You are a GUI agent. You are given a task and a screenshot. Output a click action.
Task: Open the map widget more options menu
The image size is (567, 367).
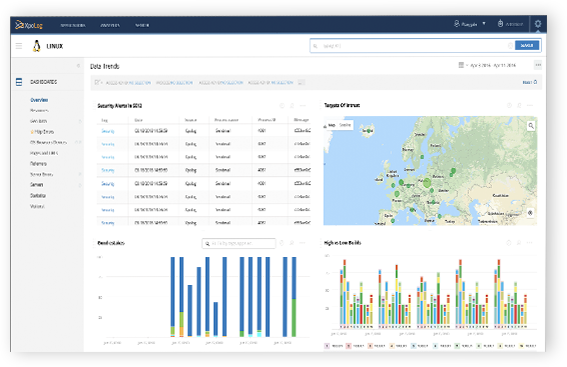pyautogui.click(x=530, y=105)
